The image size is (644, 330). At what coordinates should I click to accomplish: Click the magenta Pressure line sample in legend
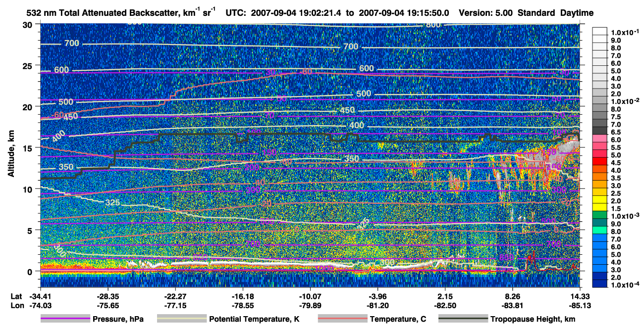click(x=65, y=319)
